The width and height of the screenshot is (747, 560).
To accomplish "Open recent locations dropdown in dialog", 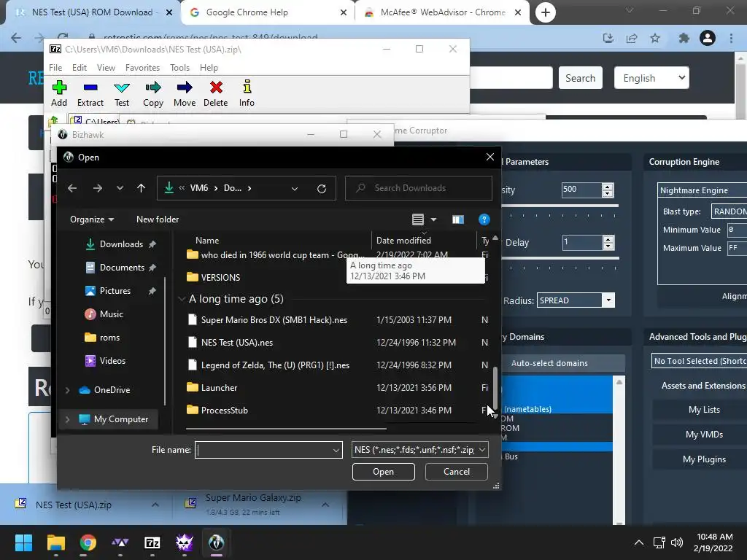I will (120, 188).
